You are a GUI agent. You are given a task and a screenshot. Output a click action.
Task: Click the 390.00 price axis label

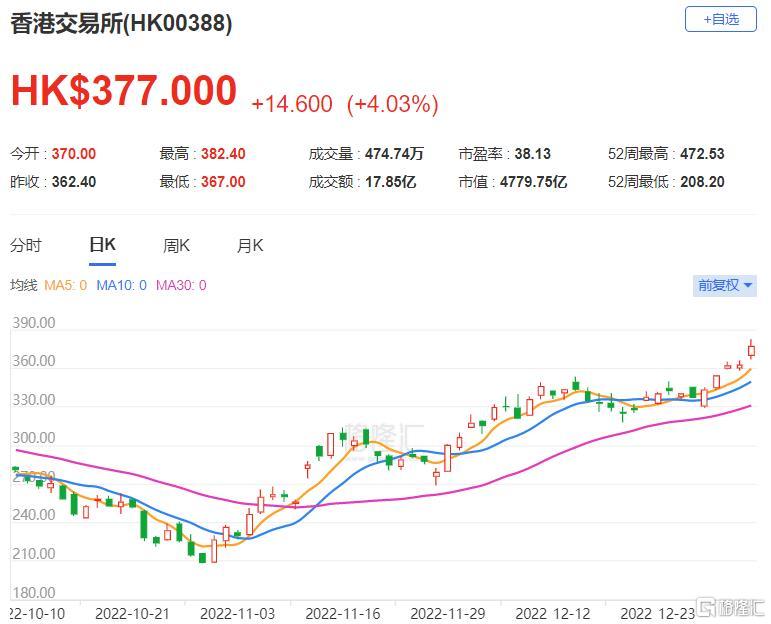pos(34,323)
